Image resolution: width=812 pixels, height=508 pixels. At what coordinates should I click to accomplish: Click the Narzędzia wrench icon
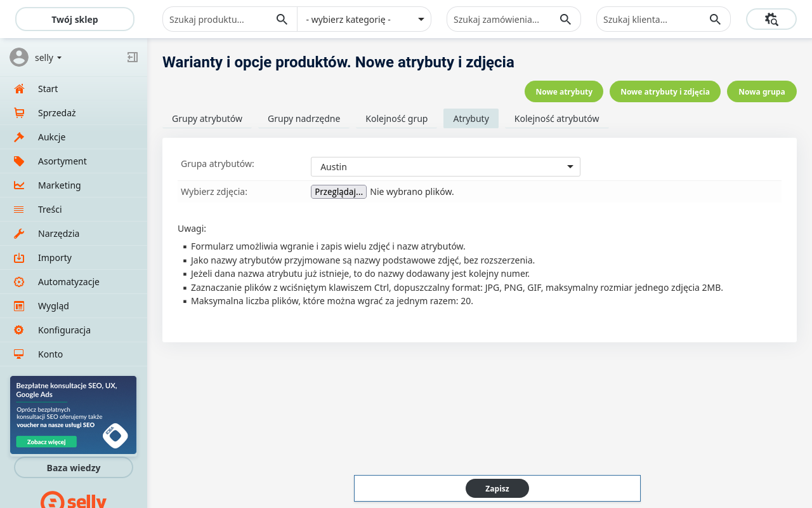pyautogui.click(x=19, y=234)
